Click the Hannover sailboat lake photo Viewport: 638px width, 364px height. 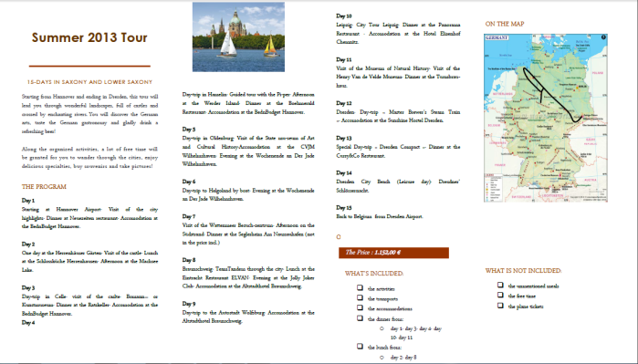238,37
